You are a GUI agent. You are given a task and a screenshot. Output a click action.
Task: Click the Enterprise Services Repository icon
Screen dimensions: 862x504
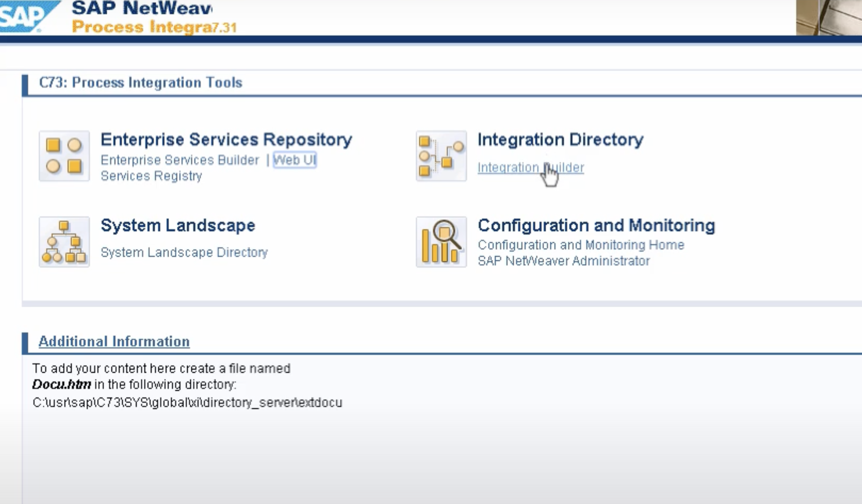click(x=64, y=156)
